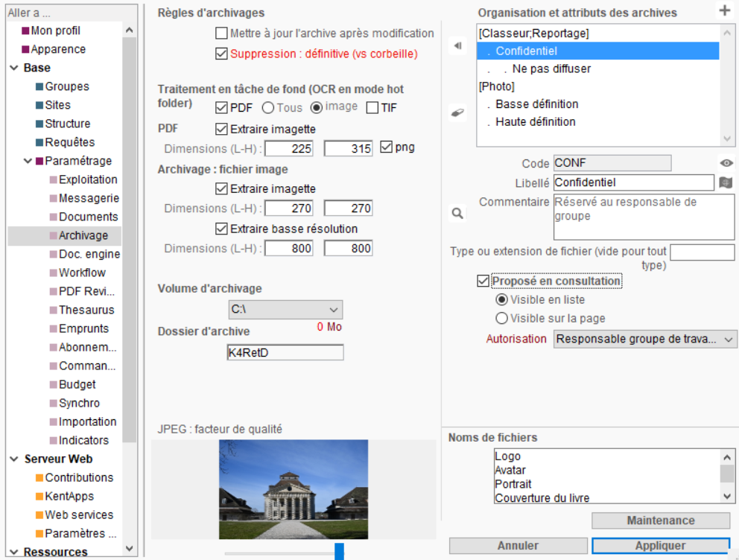Select 'Avatar' in Noms de fichiers list
This screenshot has width=739, height=560.
point(510,470)
